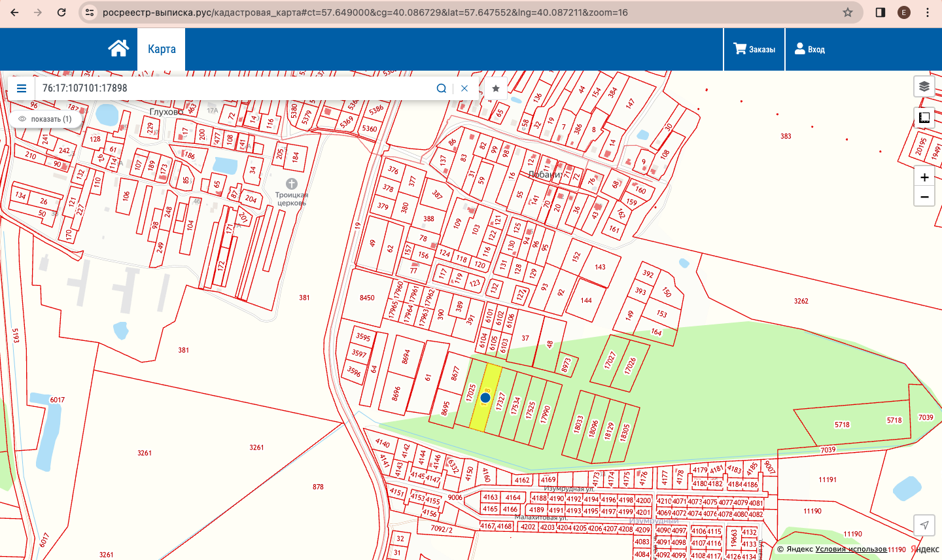Open the browser side panel
The width and height of the screenshot is (942, 560).
coord(881,12)
